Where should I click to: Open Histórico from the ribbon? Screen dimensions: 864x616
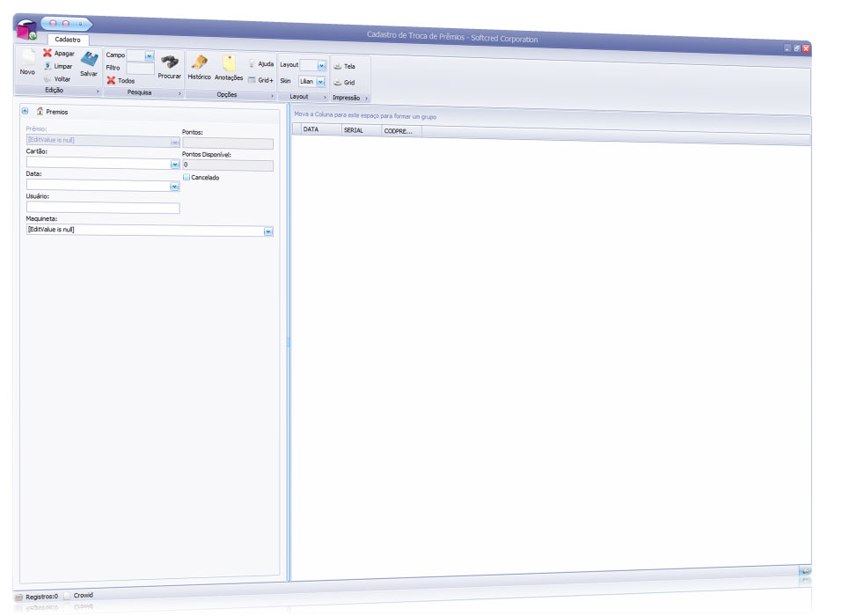coord(199,62)
